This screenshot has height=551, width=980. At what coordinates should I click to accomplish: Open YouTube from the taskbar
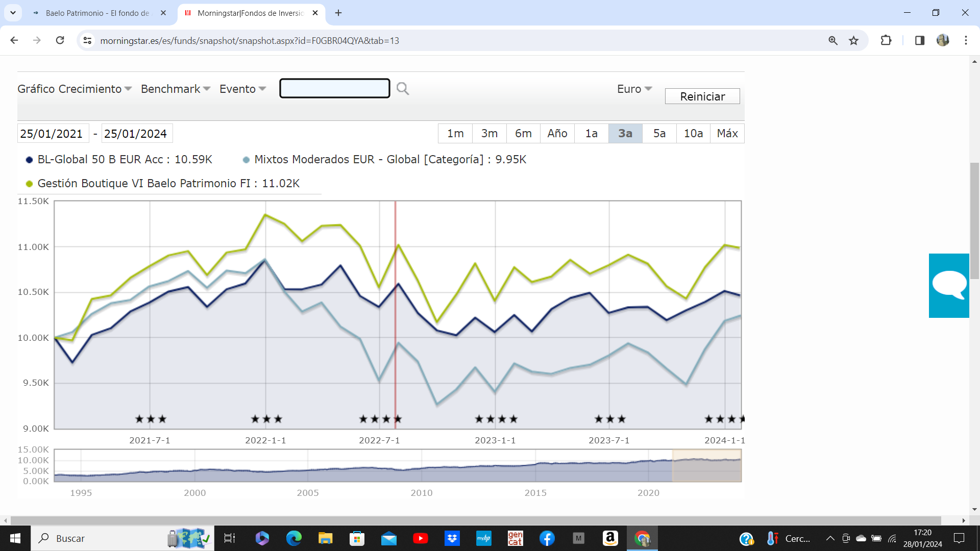421,538
